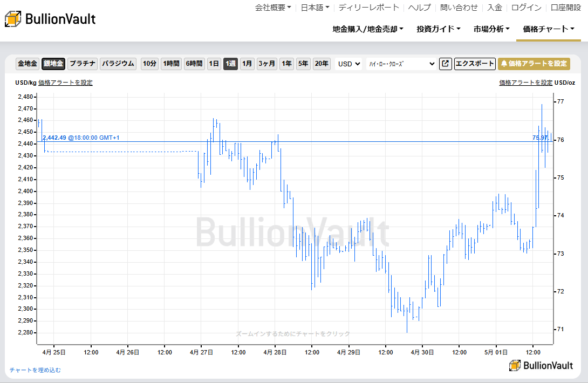
Task: Click the 4月 27日 date axis label
Action: pos(201,352)
